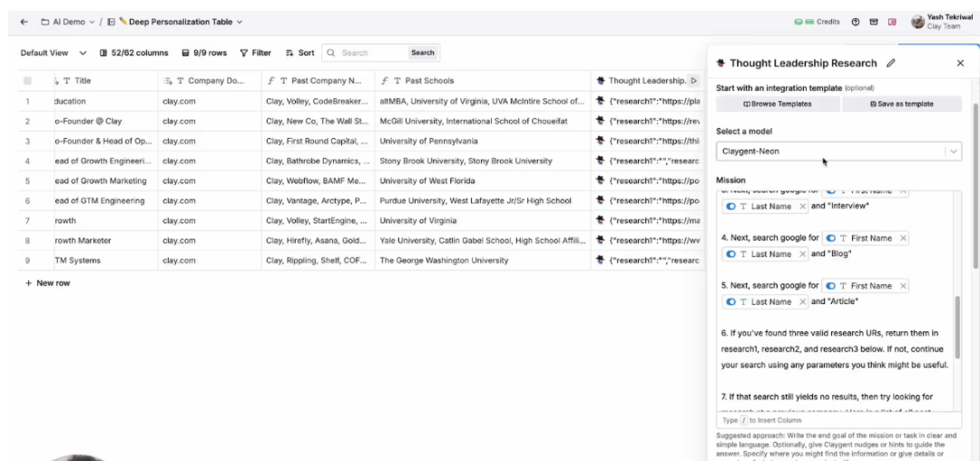Image resolution: width=980 pixels, height=461 pixels.
Task: Open the Credits indicator
Action: click(818, 22)
